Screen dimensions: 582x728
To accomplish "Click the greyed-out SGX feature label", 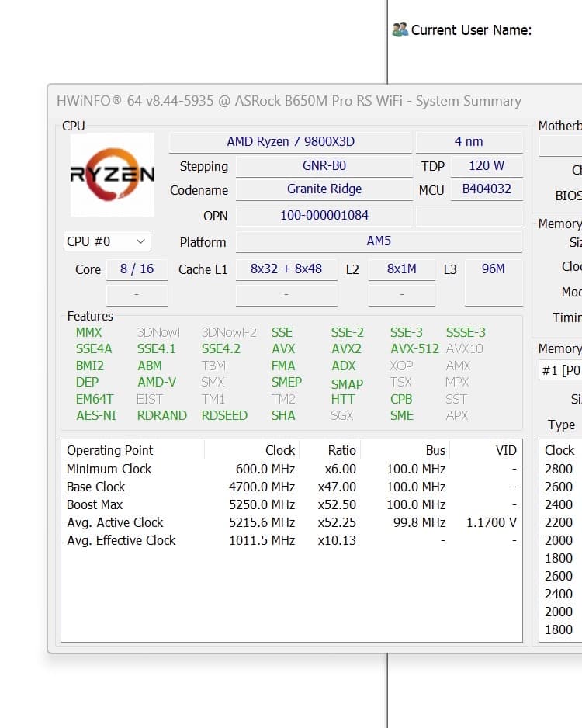I will pos(341,415).
